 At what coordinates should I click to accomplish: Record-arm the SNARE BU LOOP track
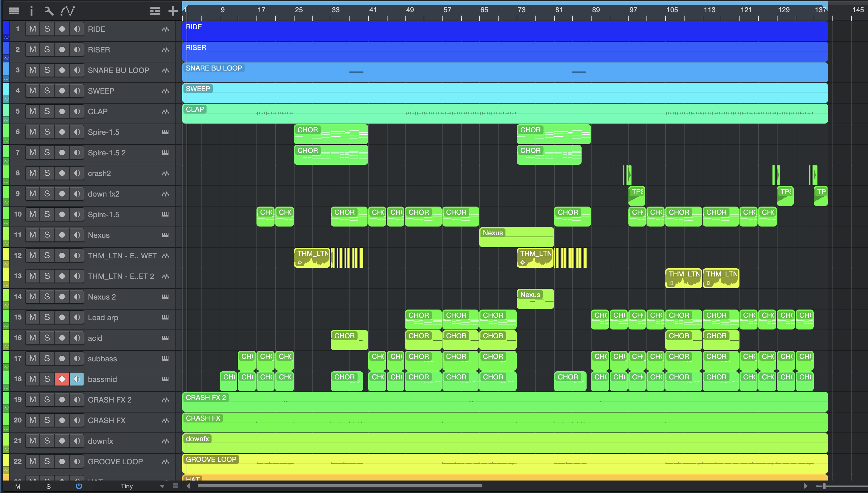pos(62,70)
